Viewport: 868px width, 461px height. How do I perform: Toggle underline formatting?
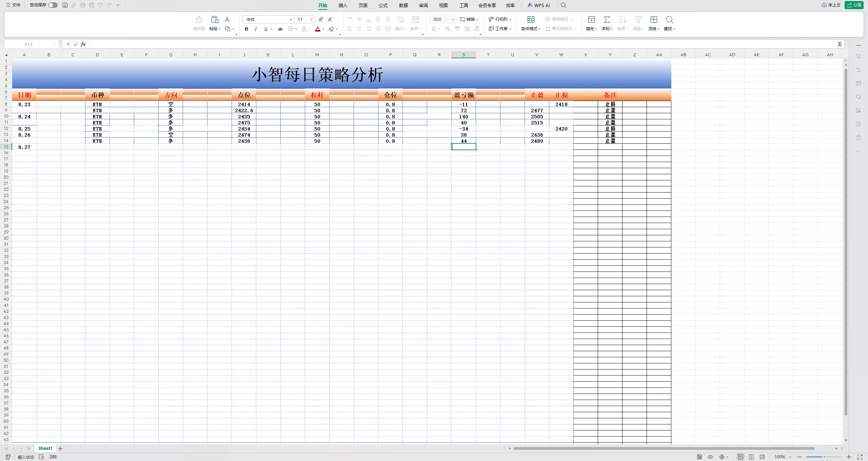[x=266, y=29]
